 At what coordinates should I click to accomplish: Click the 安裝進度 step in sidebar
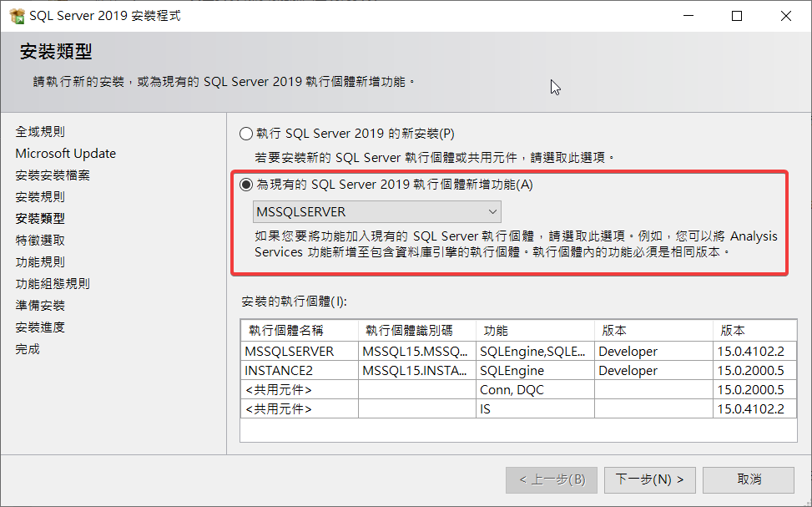(40, 327)
